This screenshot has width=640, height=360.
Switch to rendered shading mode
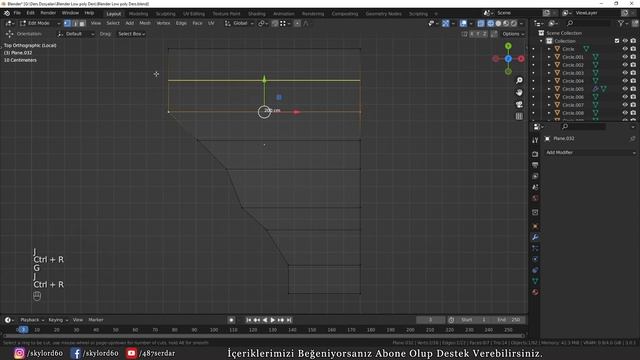point(514,23)
